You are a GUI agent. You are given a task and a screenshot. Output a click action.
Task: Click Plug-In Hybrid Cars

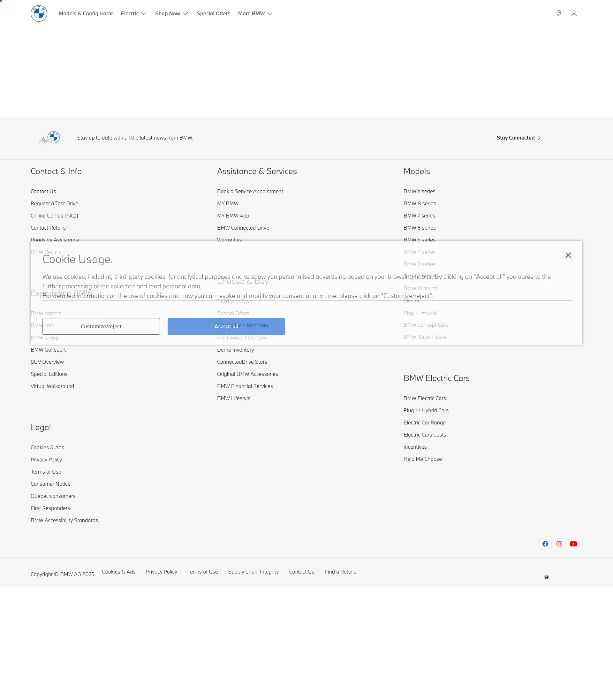[x=426, y=411]
